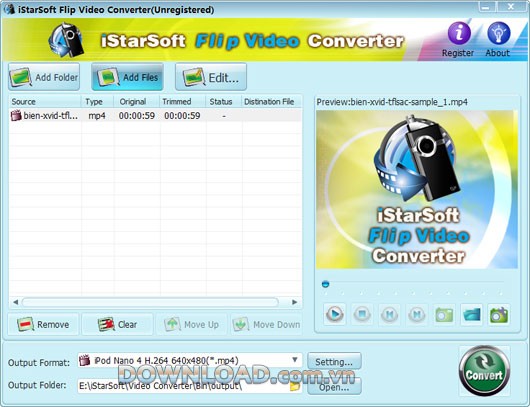The image size is (530, 407).
Task: Jump to previous frame in preview
Action: (389, 314)
